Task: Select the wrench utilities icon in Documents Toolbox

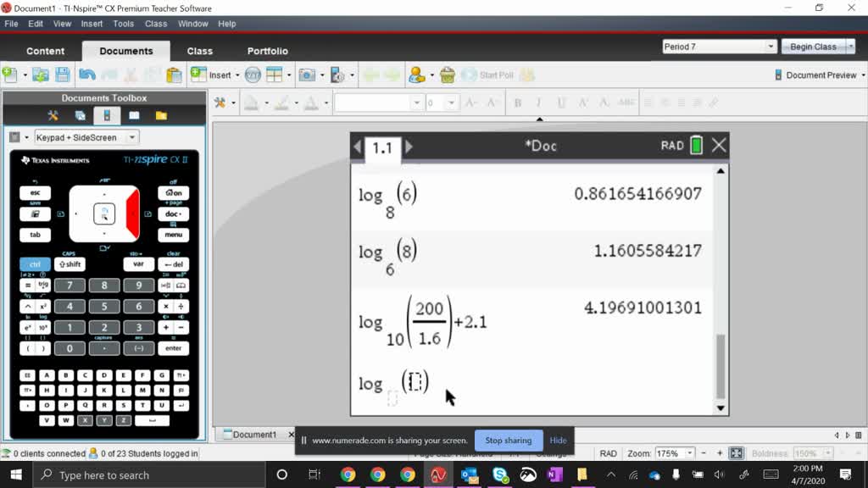Action: (x=53, y=114)
